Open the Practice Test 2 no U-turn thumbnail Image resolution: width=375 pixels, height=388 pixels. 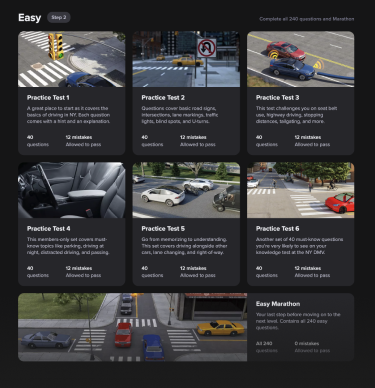pos(186,59)
